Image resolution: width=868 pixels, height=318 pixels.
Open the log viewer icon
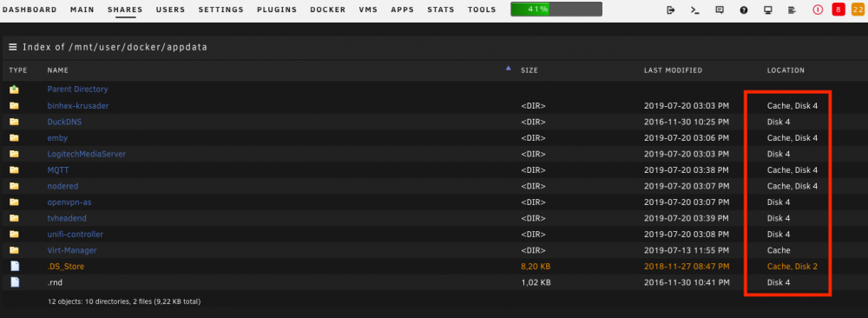(792, 10)
